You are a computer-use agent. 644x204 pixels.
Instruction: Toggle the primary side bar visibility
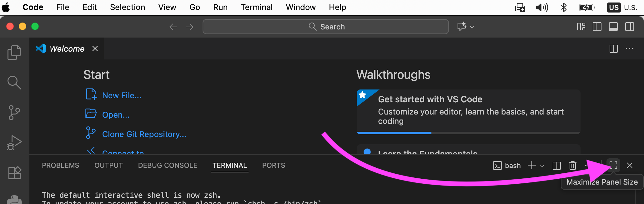tap(597, 27)
